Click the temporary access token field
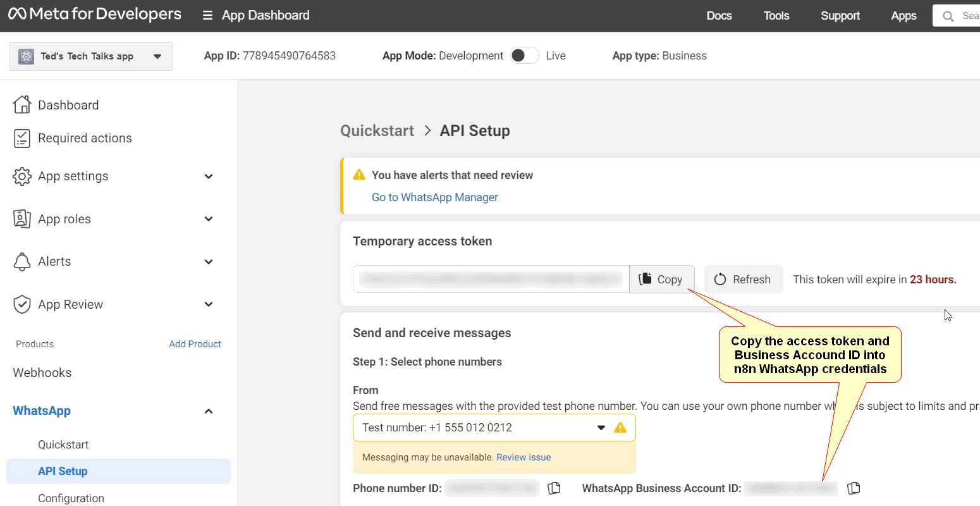The height and width of the screenshot is (506, 980). (x=491, y=279)
